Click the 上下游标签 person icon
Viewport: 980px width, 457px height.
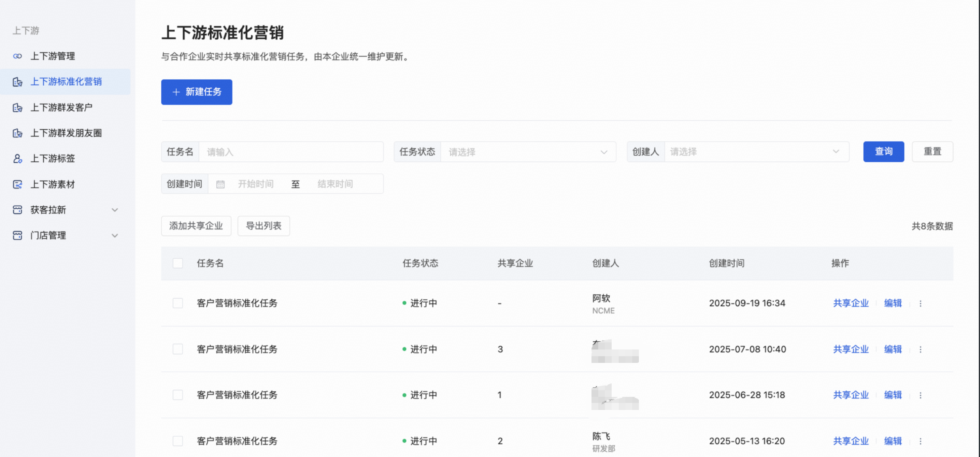(17, 159)
